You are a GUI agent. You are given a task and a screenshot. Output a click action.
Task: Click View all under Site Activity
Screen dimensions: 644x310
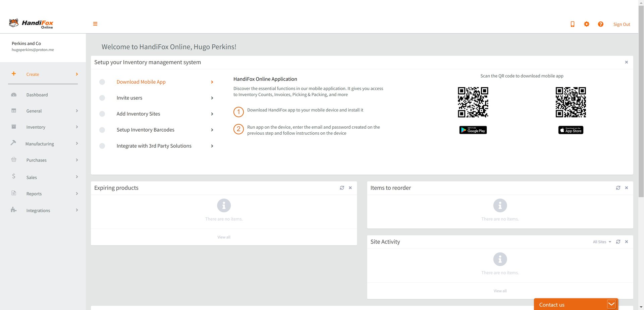pos(500,291)
